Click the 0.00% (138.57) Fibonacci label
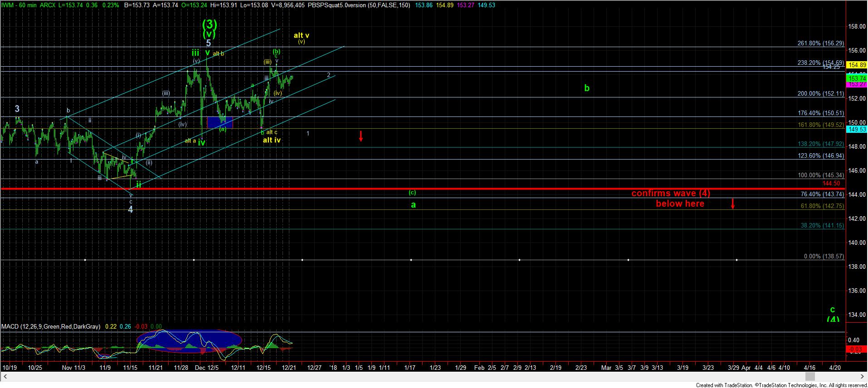The width and height of the screenshot is (868, 388). (824, 256)
